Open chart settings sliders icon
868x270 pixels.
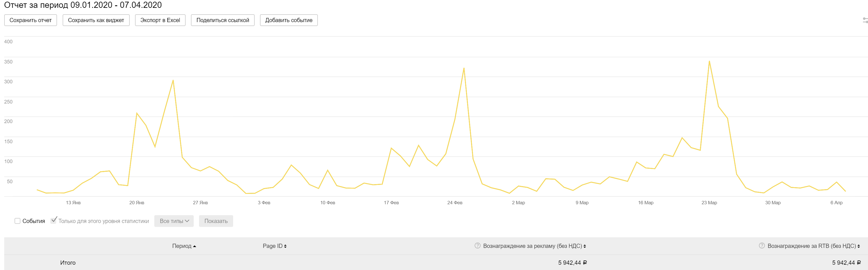865,20
